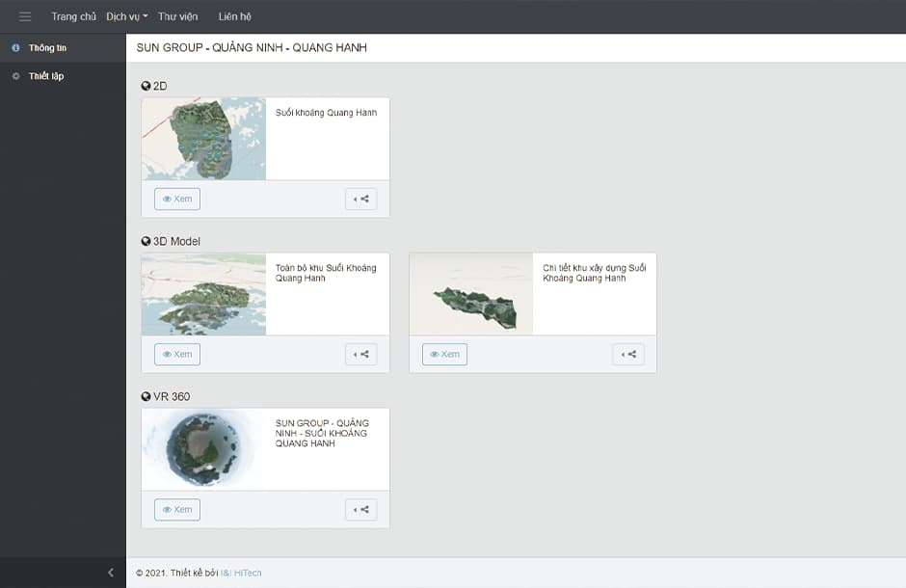Viewport: 906px width, 588px height.
Task: Open the I&I HiTech footer link
Action: pyautogui.click(x=241, y=573)
